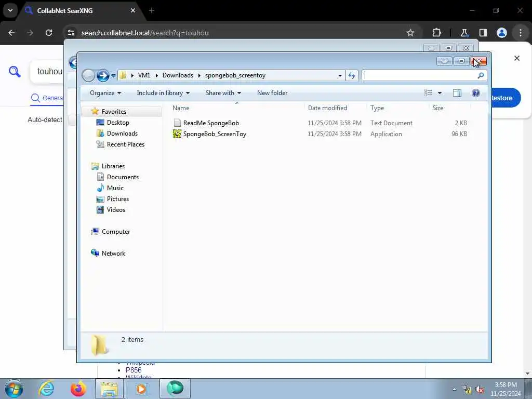Viewport: 532px width, 399px height.
Task: Sort by the Name column header
Action: point(180,108)
